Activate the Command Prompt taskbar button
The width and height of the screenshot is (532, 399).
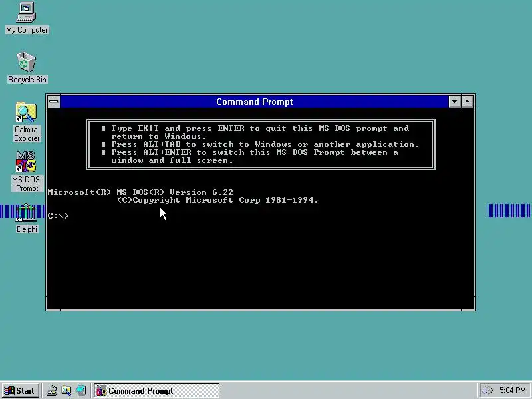157,390
